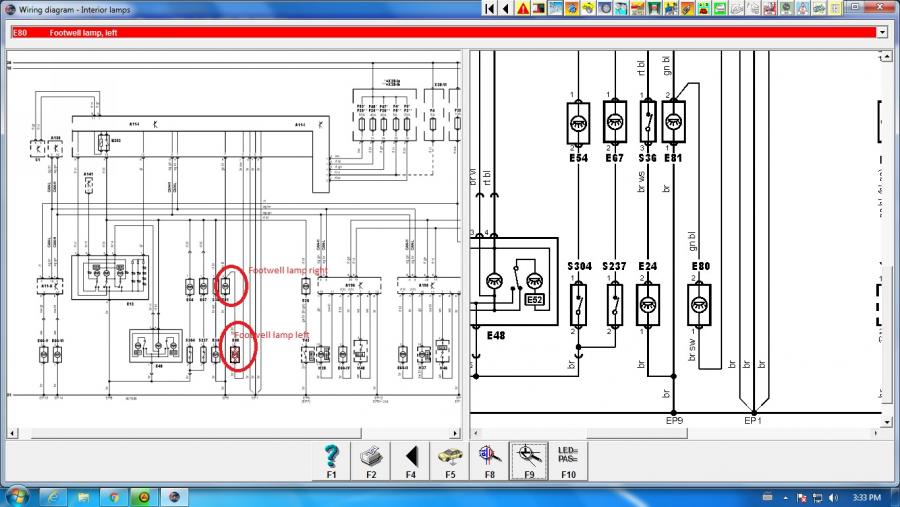Open vehicle selection with the F5 car button

point(450,460)
